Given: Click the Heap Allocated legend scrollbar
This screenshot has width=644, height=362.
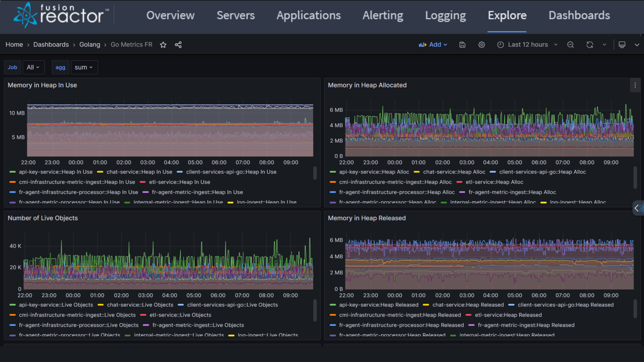Looking at the screenshot, I should point(635,177).
